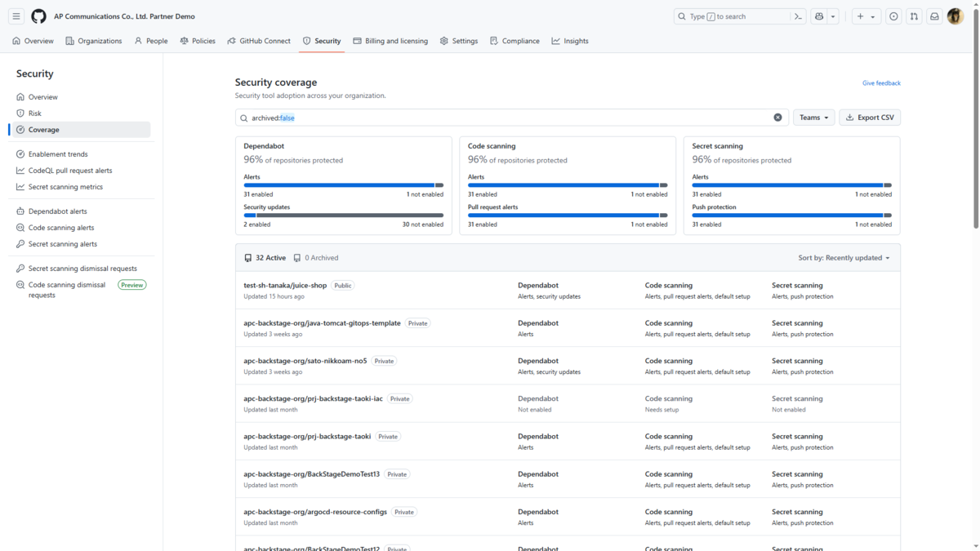This screenshot has width=980, height=551.
Task: Switch to the Organizations tab
Action: coord(94,41)
